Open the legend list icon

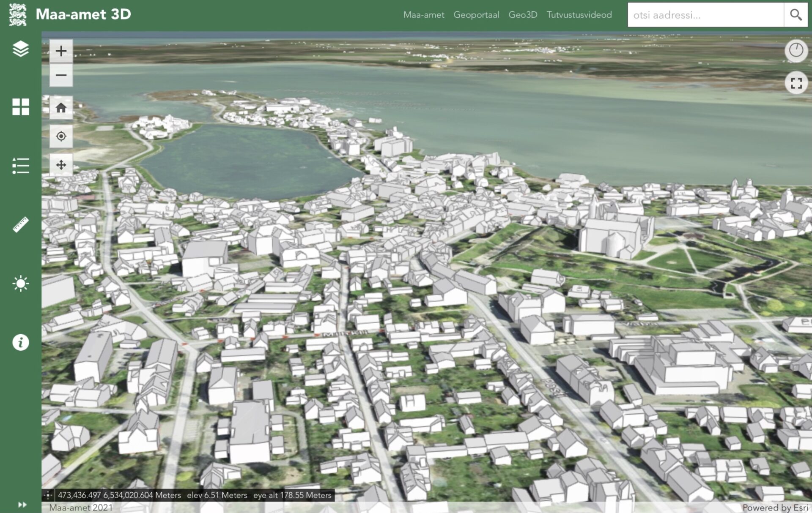(20, 166)
